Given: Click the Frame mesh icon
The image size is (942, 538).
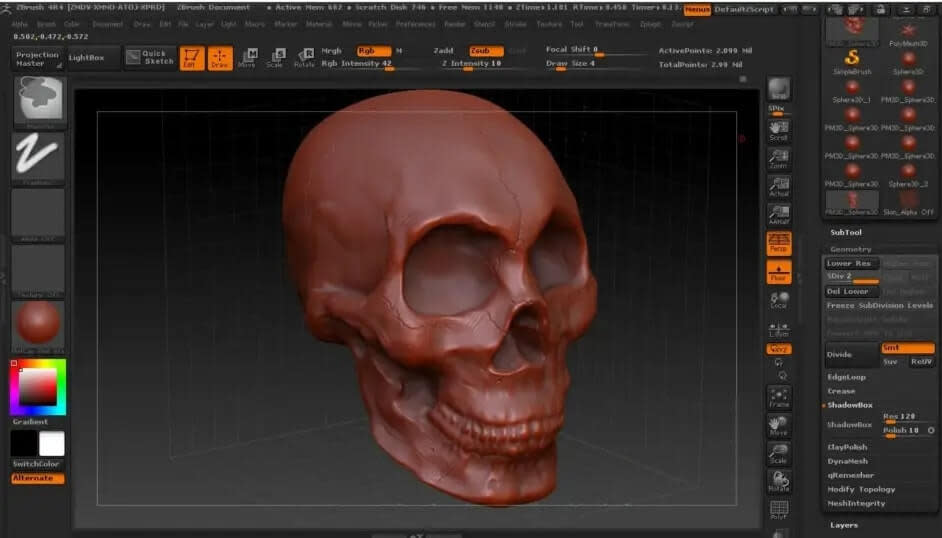Looking at the screenshot, I should (x=778, y=399).
